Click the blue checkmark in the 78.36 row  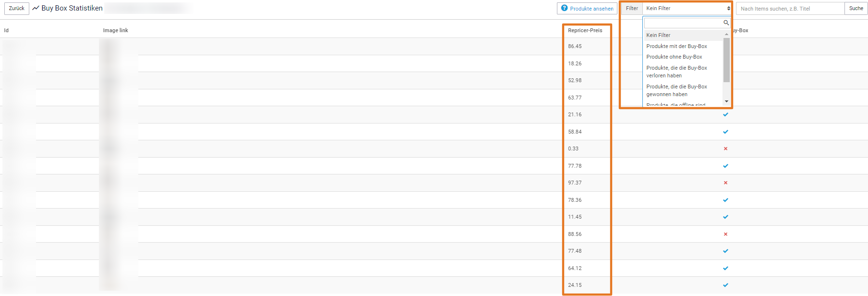[x=725, y=200]
